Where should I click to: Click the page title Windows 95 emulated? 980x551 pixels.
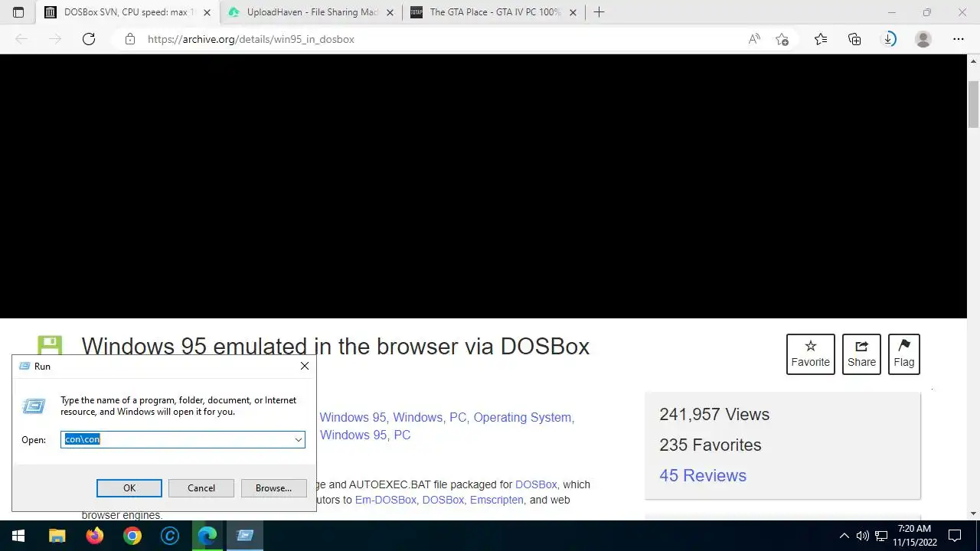[335, 346]
